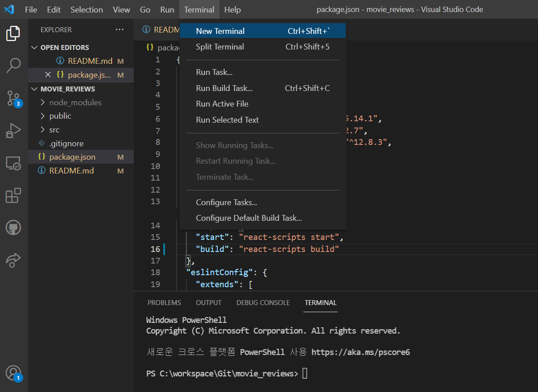The image size is (538, 392).
Task: Open the Go menu
Action: [145, 9]
